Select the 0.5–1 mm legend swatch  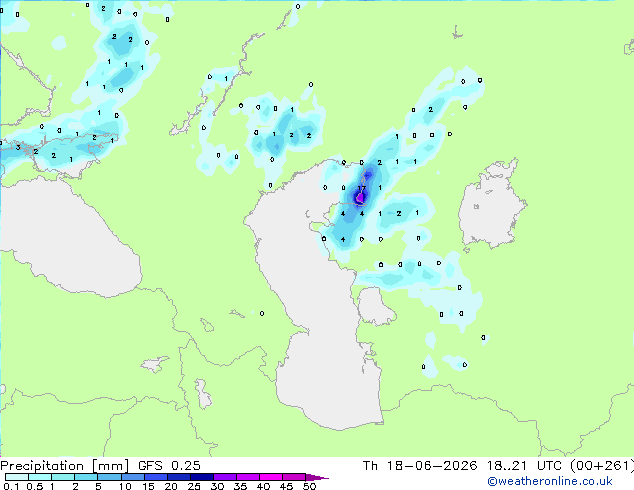click(40, 477)
